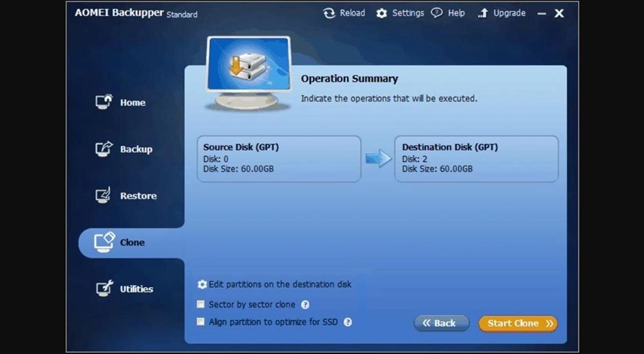The width and height of the screenshot is (644, 354).
Task: Enable Sector by sector clone checkbox
Action: pyautogui.click(x=200, y=304)
